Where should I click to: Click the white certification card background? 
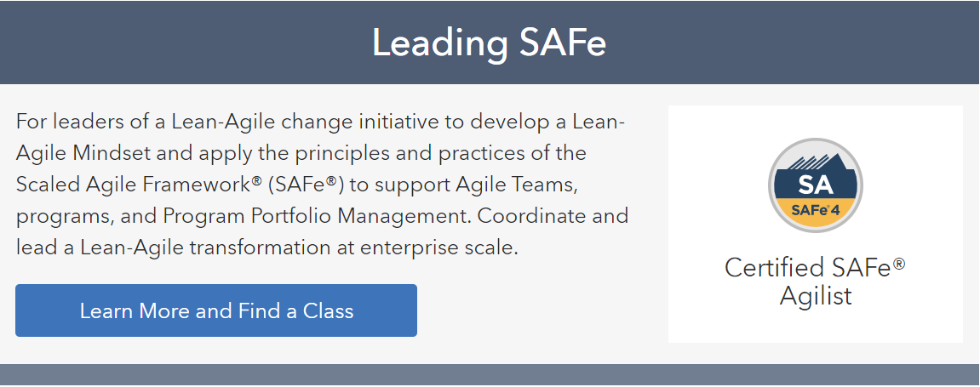point(815,224)
